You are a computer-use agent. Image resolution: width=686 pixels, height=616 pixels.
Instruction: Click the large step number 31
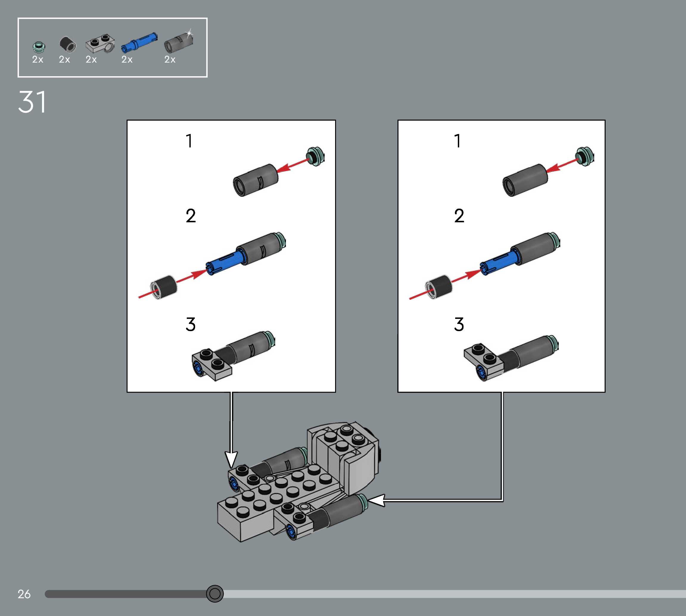click(x=32, y=102)
